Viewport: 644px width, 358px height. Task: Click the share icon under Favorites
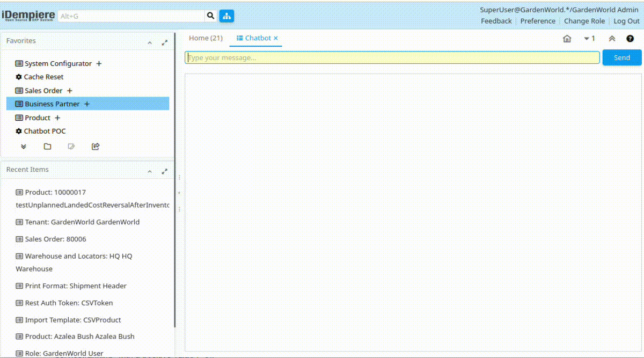coord(96,147)
